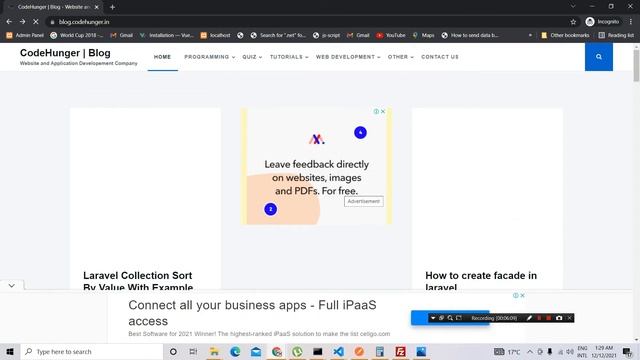Close the recording toolbar
The width and height of the screenshot is (640, 360).
[569, 318]
